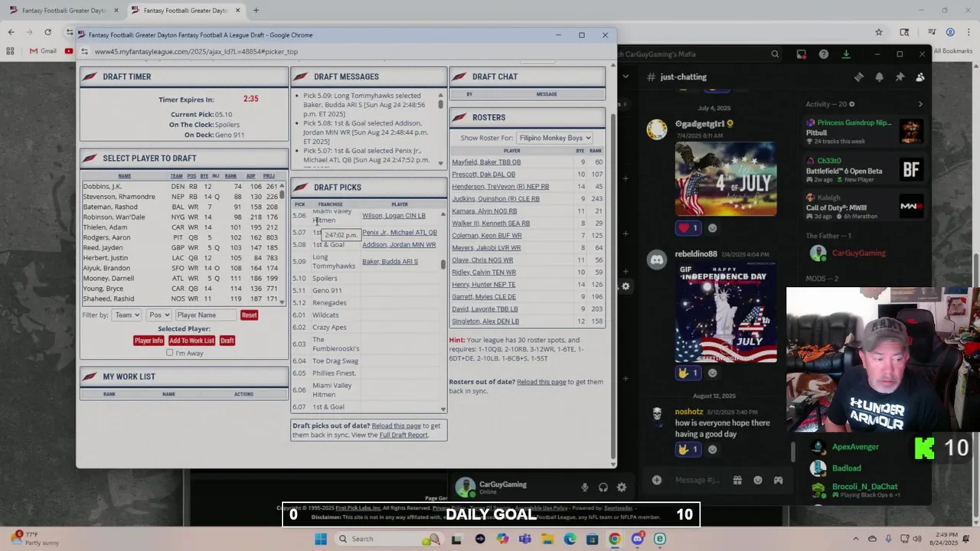Click Add To Work List button

(x=191, y=341)
